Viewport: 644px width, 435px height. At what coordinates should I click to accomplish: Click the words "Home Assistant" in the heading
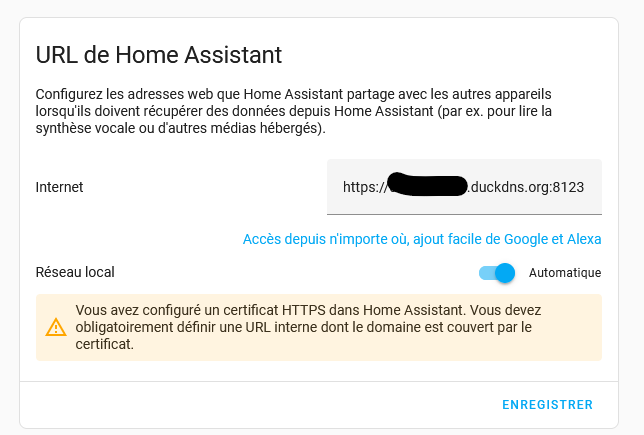(199, 55)
